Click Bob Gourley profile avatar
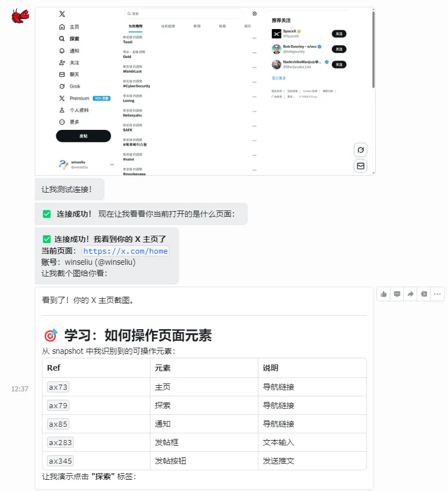This screenshot has height=491, width=448. pos(276,49)
